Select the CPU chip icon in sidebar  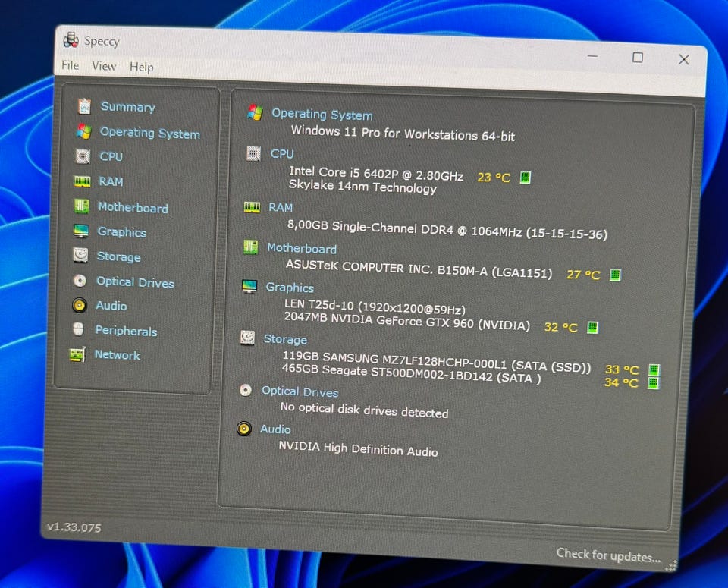click(83, 156)
